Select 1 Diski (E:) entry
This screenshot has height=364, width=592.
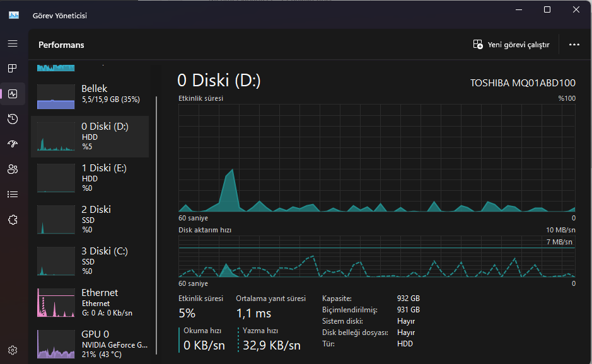[90, 178]
